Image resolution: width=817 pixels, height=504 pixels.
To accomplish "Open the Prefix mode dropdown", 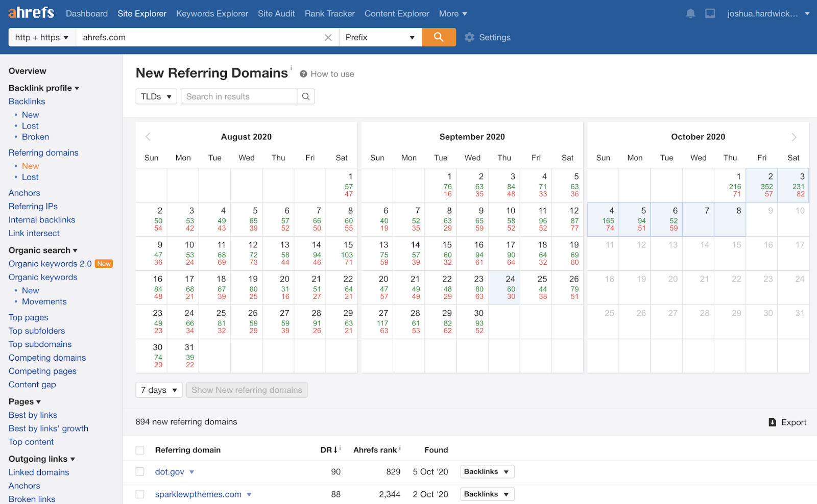I will (x=380, y=37).
